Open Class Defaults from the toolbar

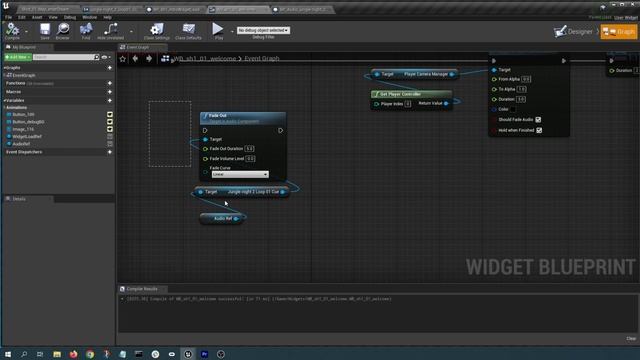click(x=188, y=31)
